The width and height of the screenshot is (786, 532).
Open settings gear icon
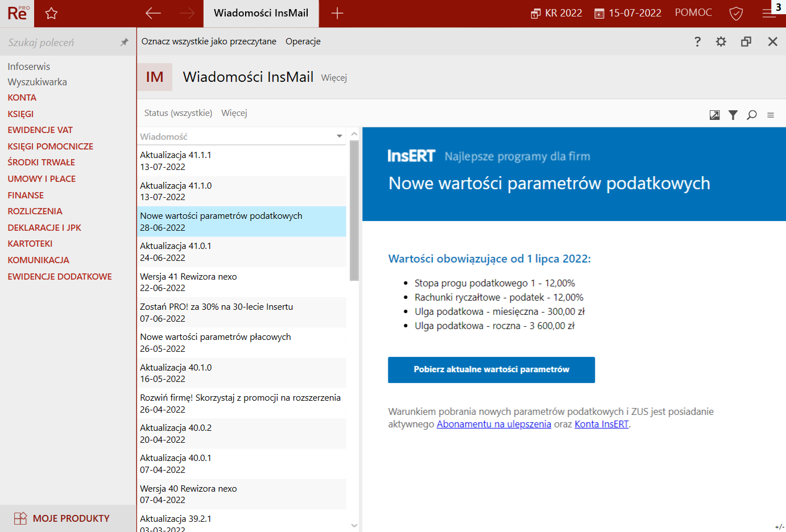[x=721, y=41]
